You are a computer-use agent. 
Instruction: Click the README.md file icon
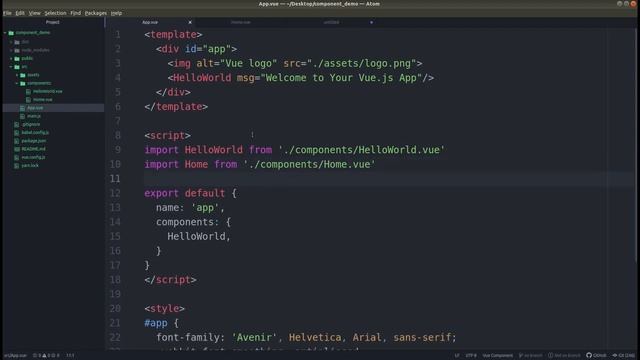click(17, 149)
